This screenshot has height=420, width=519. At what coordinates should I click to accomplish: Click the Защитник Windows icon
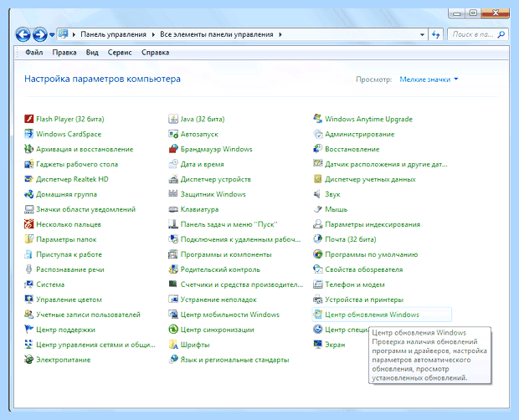[173, 194]
